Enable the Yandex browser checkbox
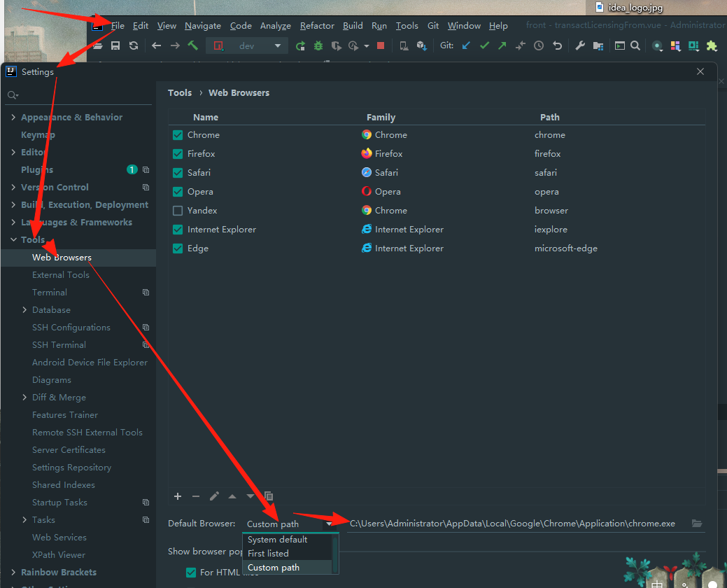 pos(178,211)
